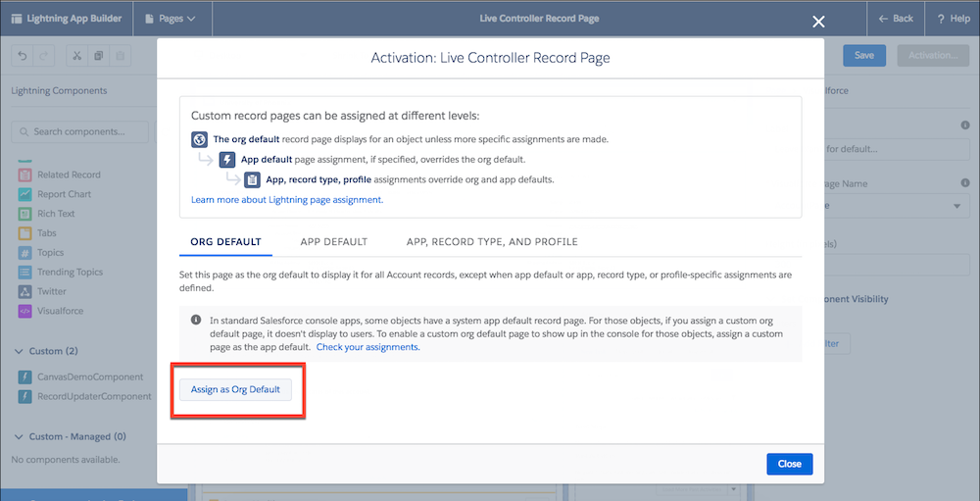Dismiss modal using the X icon

[818, 22]
